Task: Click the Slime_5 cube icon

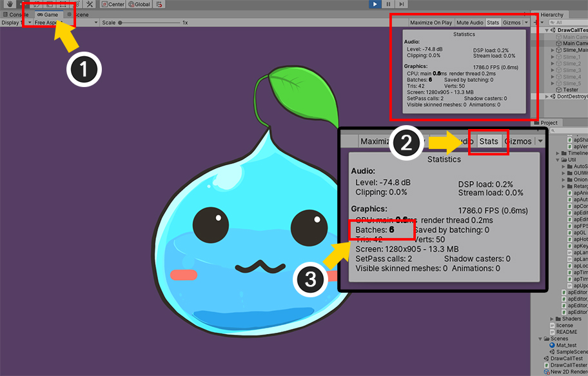Action: pyautogui.click(x=559, y=83)
